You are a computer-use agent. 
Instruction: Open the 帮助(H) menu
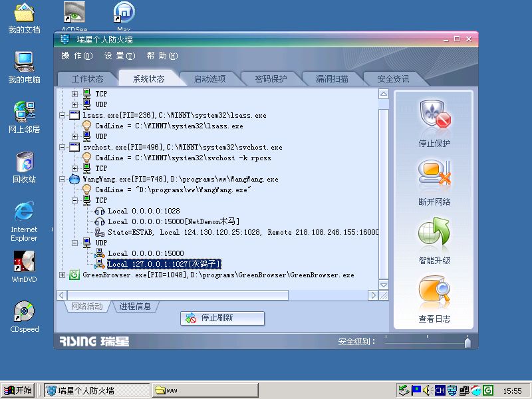click(x=162, y=56)
